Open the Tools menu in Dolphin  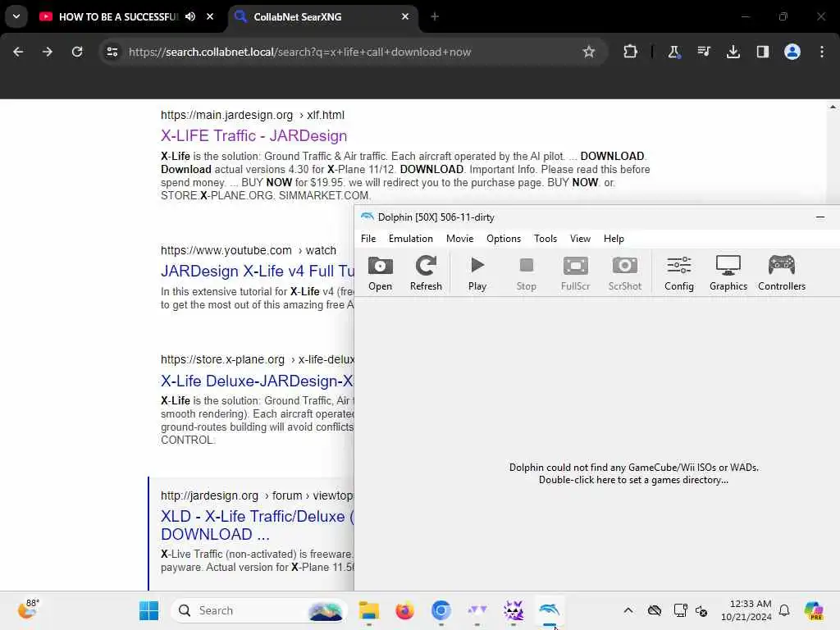[x=546, y=239]
